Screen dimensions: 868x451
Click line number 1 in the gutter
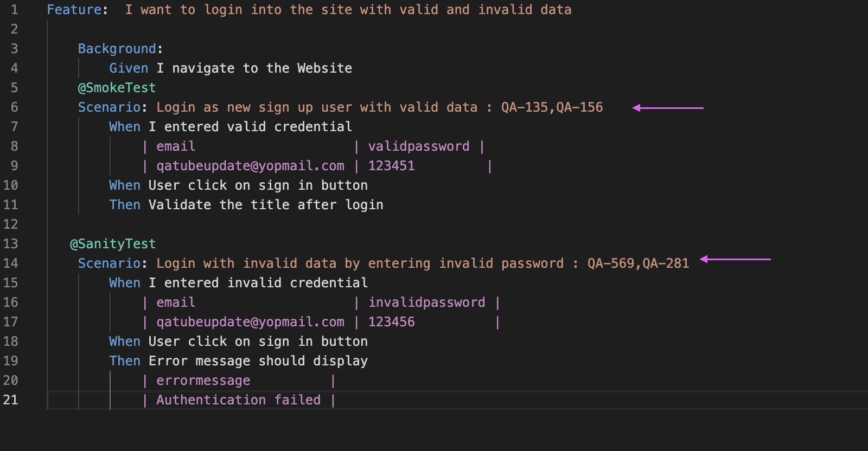coord(14,10)
